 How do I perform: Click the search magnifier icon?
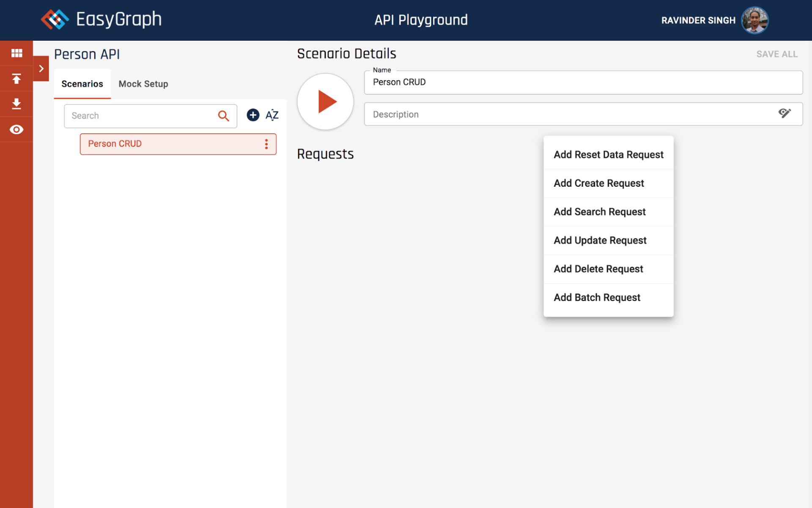point(223,116)
